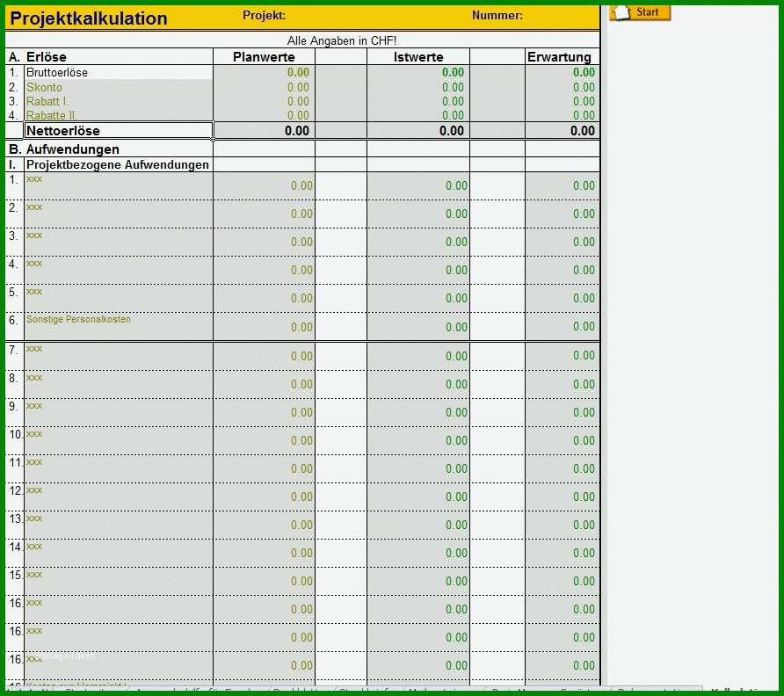Select the 'Sonstige Personalkosten' label cell
Viewport: 784px width, 696px height.
119,327
